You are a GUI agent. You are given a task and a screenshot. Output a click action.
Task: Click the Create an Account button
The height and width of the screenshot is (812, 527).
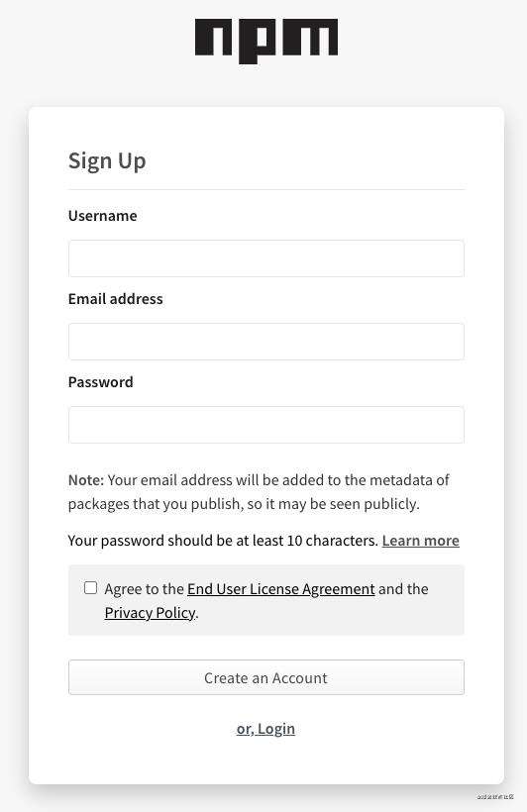click(x=266, y=677)
